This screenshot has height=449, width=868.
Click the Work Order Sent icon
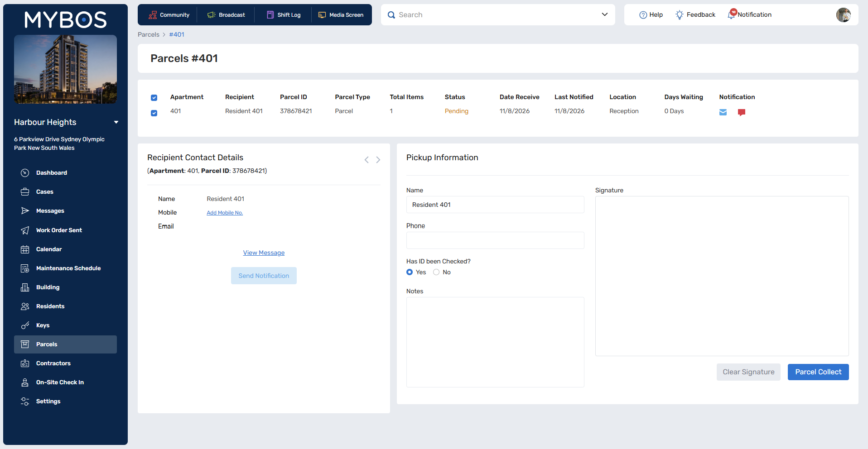pos(25,230)
